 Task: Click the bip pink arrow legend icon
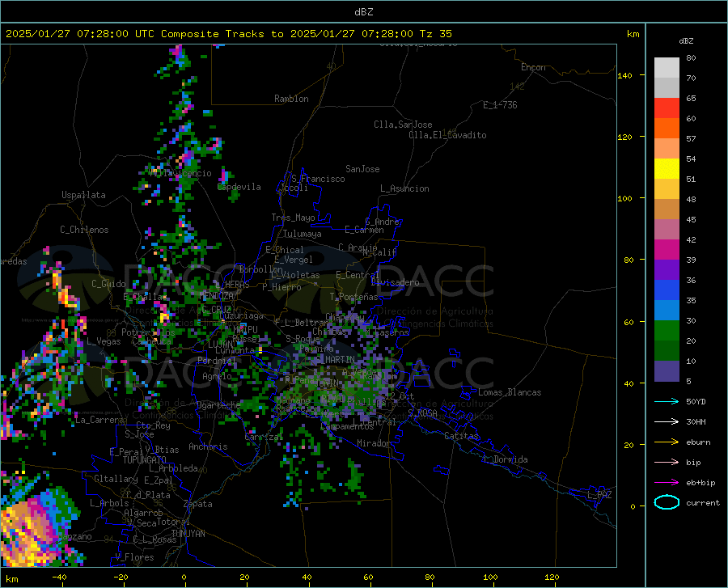point(667,463)
